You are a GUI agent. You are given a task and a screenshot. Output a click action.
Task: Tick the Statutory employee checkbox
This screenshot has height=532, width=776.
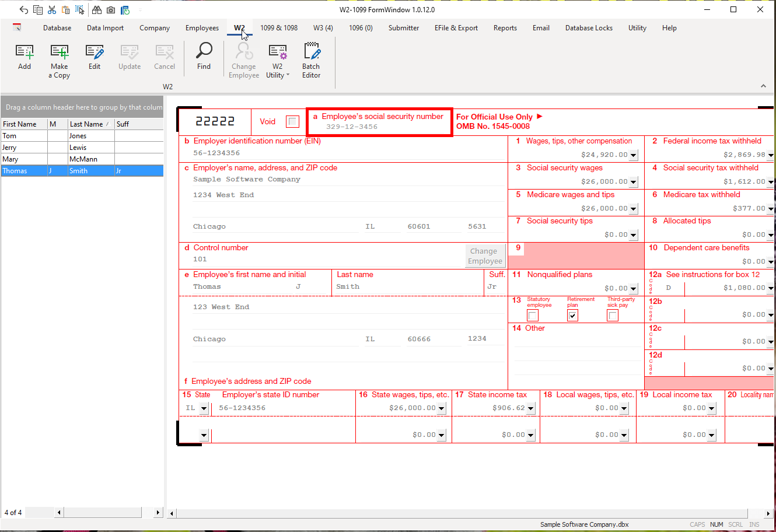coord(533,316)
